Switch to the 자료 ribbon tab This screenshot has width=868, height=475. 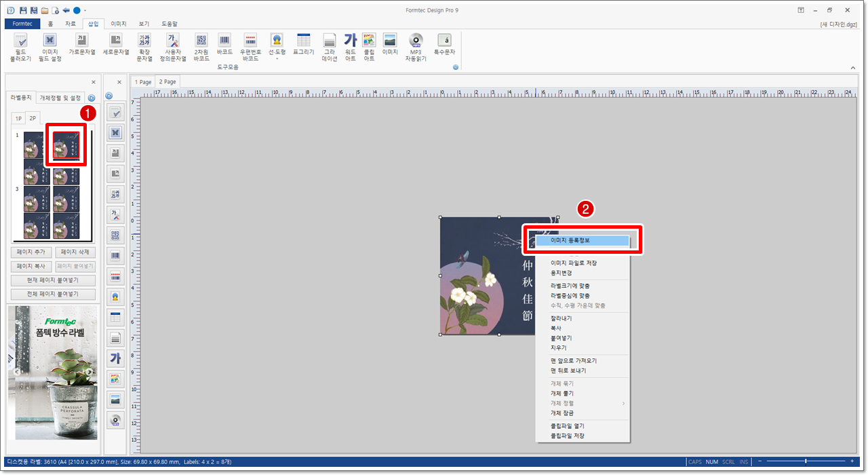pos(71,24)
